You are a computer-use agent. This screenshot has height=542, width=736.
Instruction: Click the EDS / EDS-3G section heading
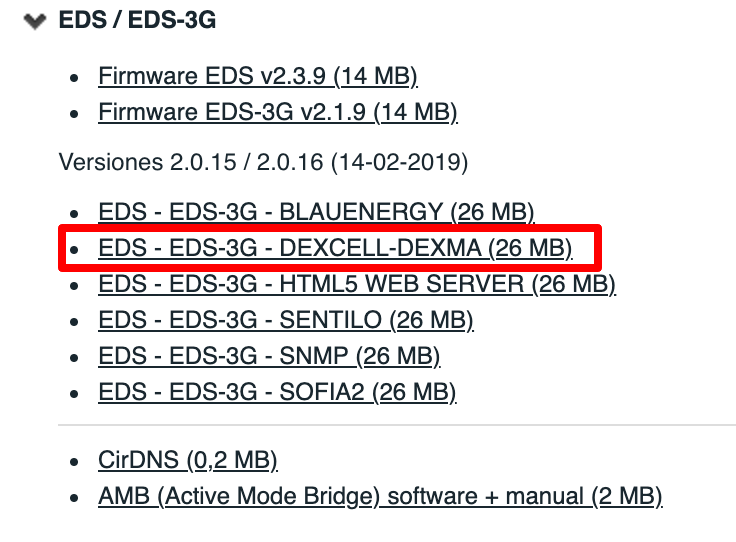pyautogui.click(x=137, y=20)
